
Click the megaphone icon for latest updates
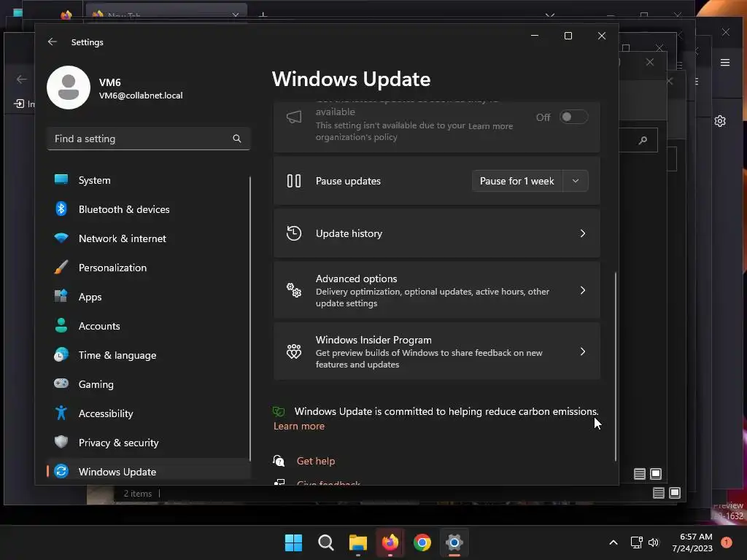tap(294, 117)
